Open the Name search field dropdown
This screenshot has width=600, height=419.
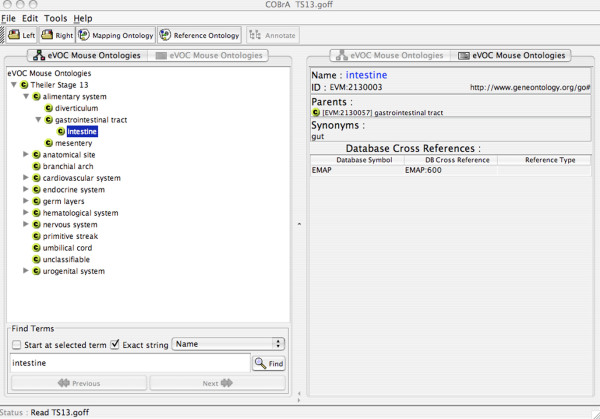[x=228, y=345]
